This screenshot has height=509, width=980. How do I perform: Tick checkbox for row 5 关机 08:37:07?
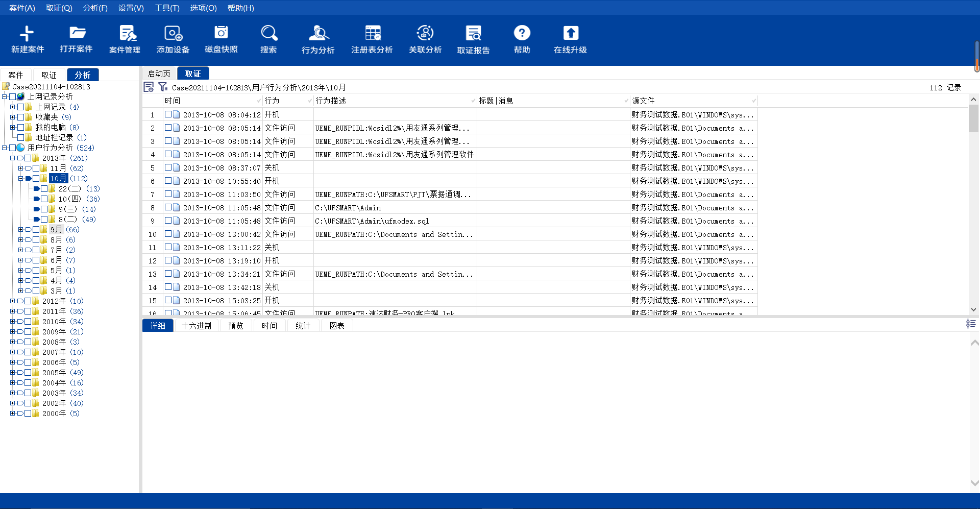(x=168, y=167)
